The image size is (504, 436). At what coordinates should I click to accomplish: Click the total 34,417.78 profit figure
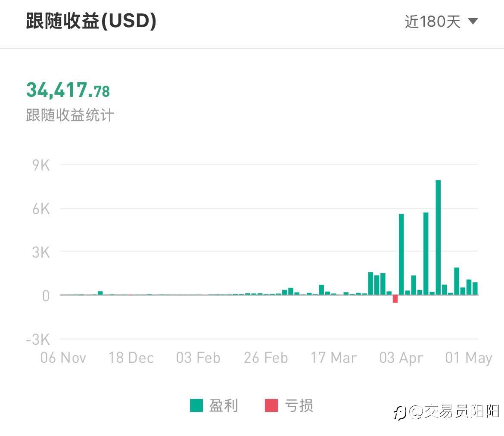pos(68,90)
